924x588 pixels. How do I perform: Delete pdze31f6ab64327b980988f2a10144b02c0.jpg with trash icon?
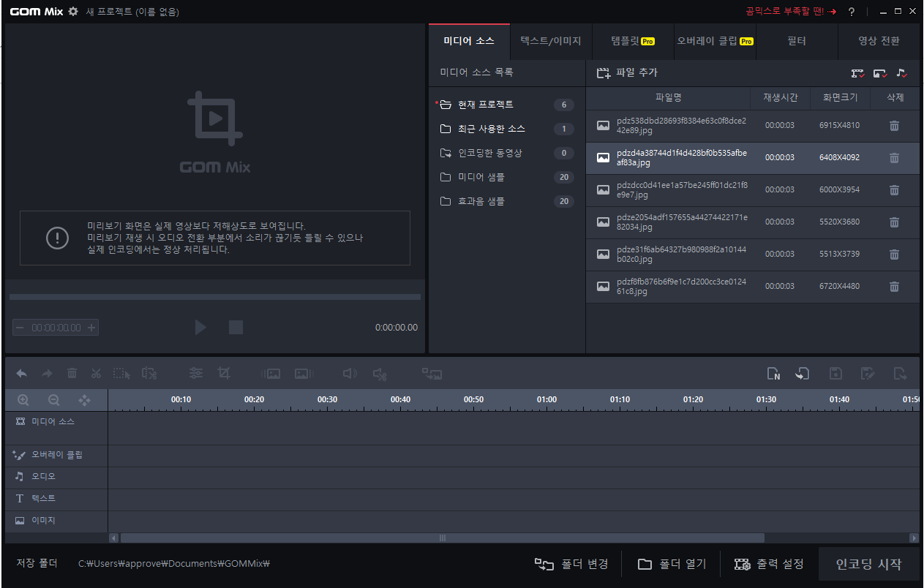click(x=894, y=255)
